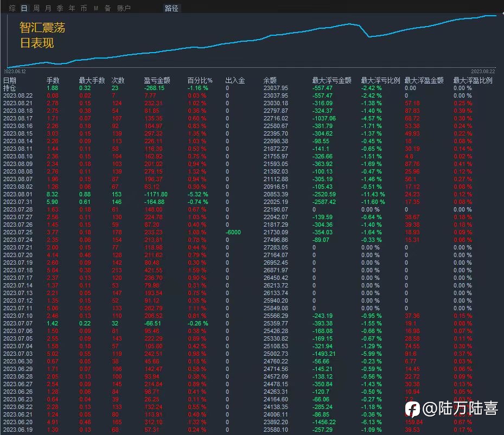Open the 备 notes tab
504x435 pixels.
(x=107, y=8)
